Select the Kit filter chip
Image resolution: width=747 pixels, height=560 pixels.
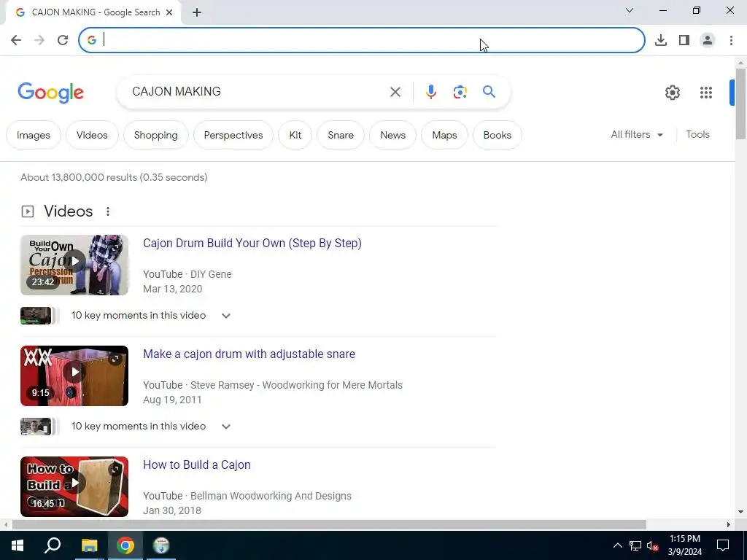295,135
